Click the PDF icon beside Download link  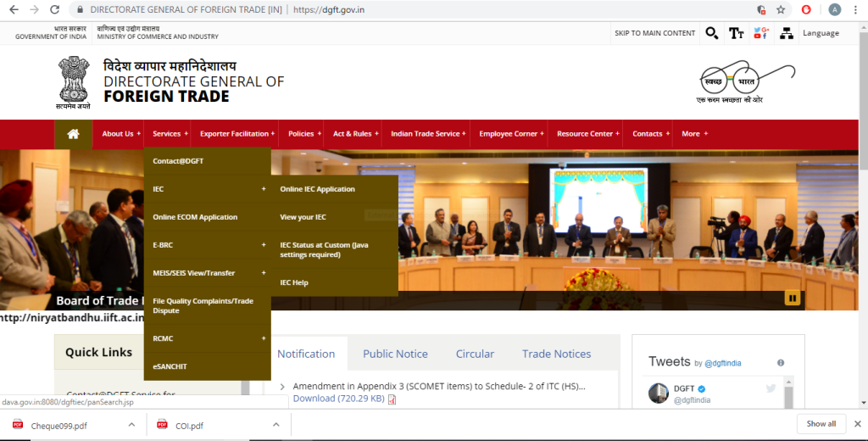[392, 399]
